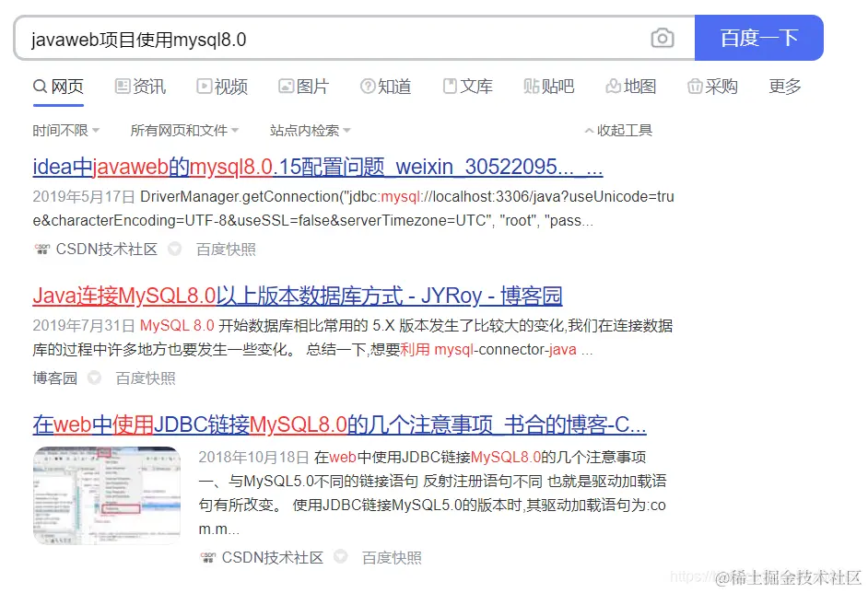Switch to the 网页 (web) tab
This screenshot has height=593, width=868.
58,87
